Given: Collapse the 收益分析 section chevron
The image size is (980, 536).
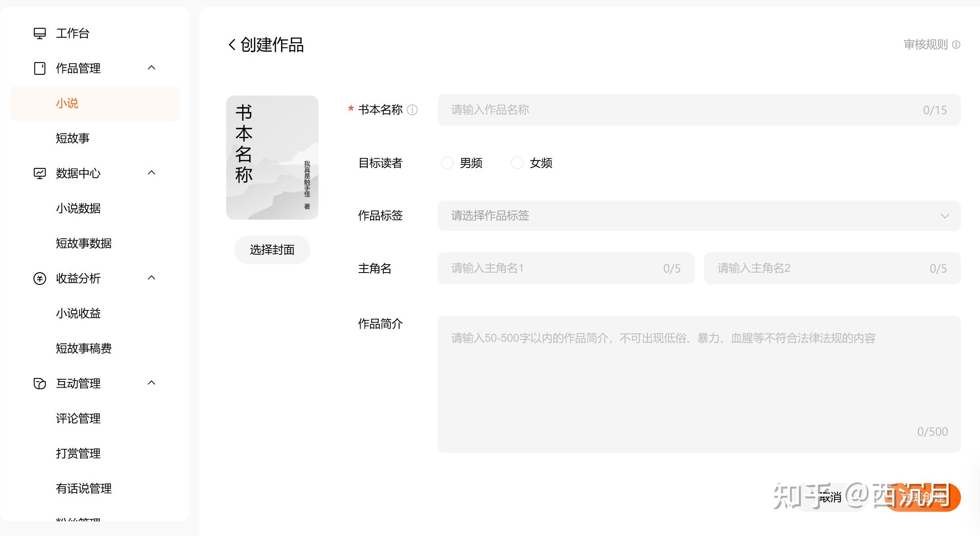Looking at the screenshot, I should tap(151, 278).
